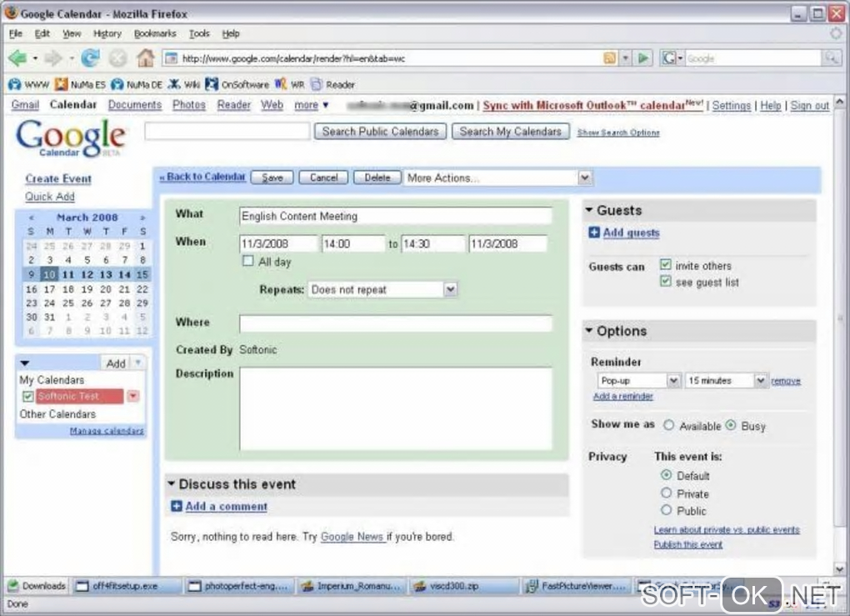
Task: Open the Tools menu
Action: 199,33
